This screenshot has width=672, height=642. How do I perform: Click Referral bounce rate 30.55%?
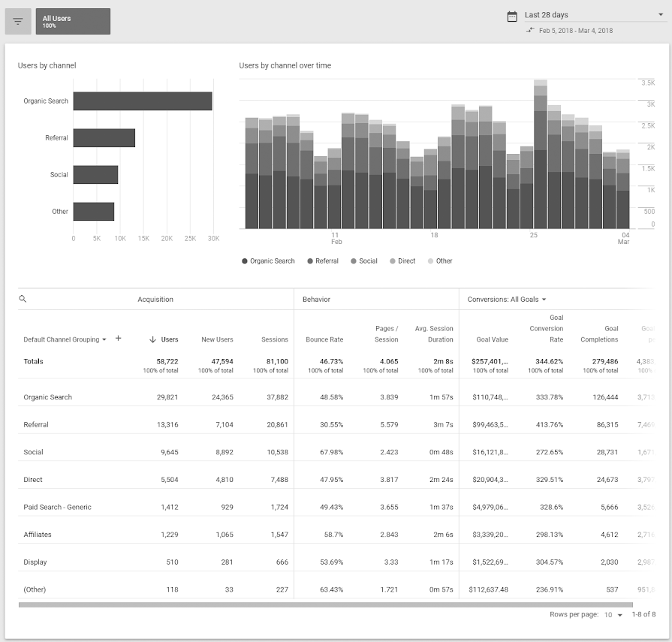pos(331,425)
